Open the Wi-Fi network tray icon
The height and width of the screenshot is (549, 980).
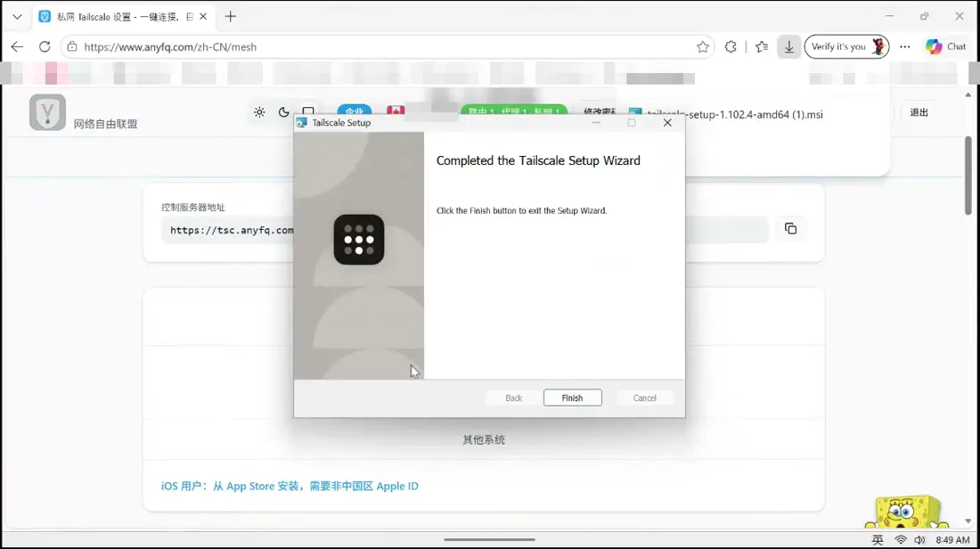(901, 539)
